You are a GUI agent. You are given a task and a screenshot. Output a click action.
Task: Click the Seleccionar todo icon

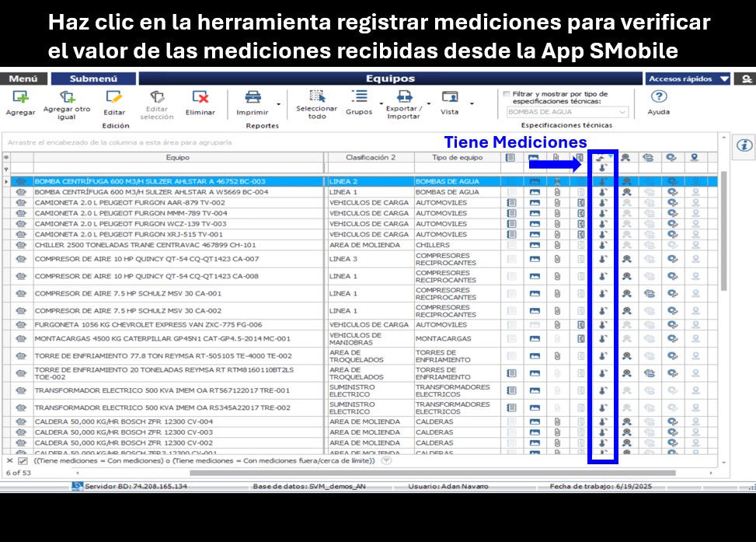pyautogui.click(x=317, y=96)
